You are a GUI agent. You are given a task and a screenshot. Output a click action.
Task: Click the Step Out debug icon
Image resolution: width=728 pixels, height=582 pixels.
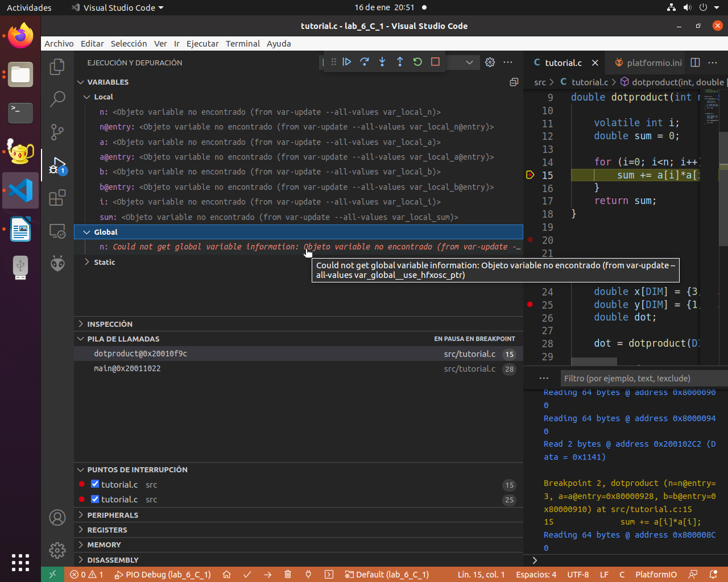tap(400, 62)
